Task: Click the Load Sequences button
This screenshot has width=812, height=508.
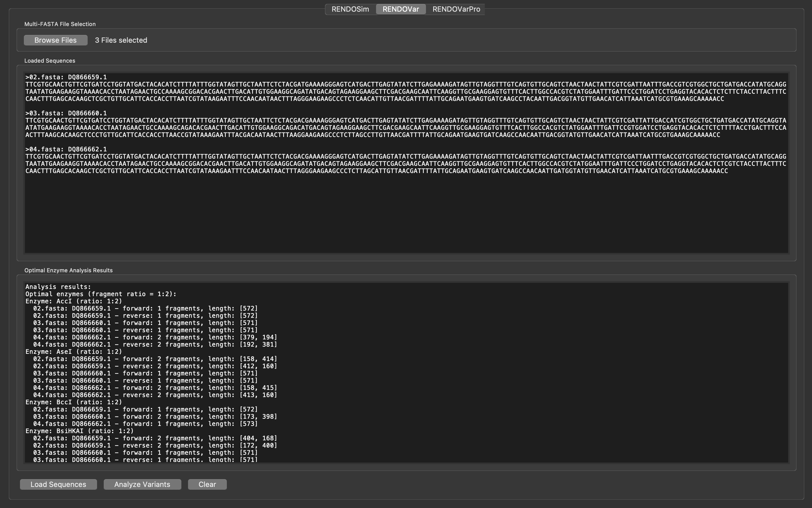Action: point(58,484)
